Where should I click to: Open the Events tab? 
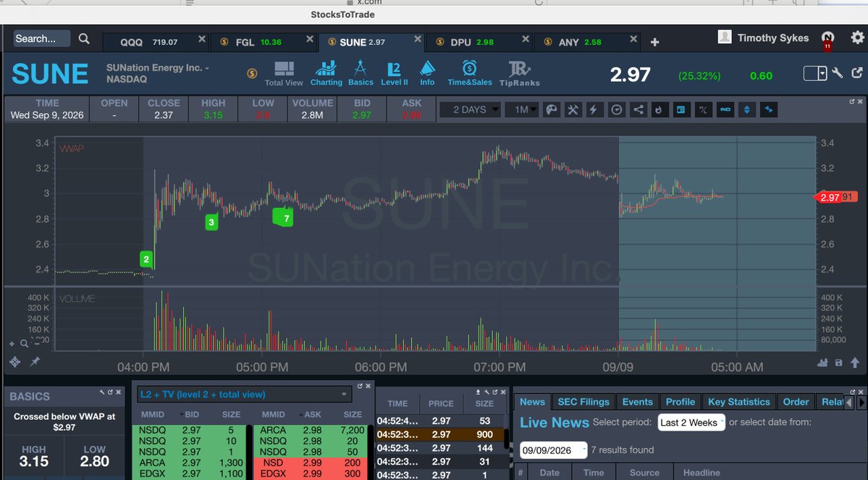tap(637, 402)
